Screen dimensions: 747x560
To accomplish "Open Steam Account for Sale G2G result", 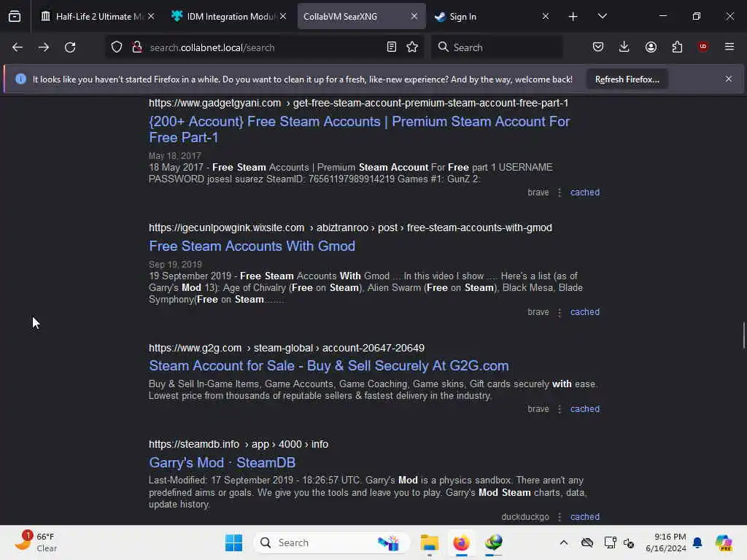I will click(329, 366).
